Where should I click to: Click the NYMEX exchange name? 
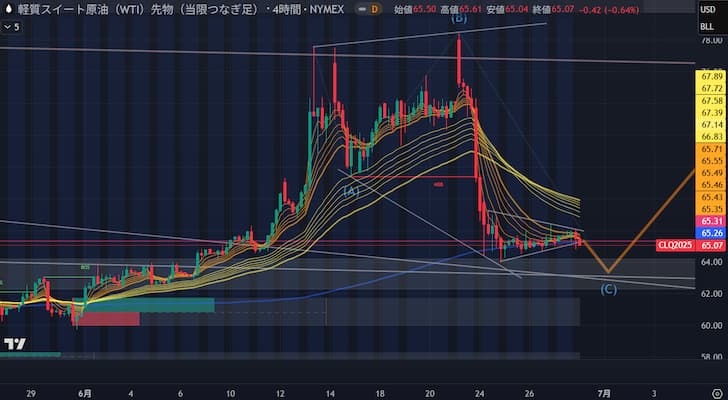click(x=328, y=9)
